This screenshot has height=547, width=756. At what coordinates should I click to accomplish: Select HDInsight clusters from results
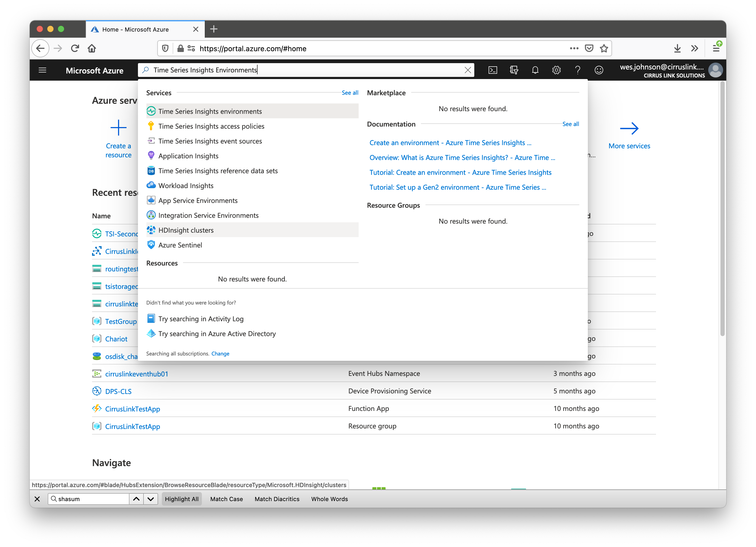186,230
